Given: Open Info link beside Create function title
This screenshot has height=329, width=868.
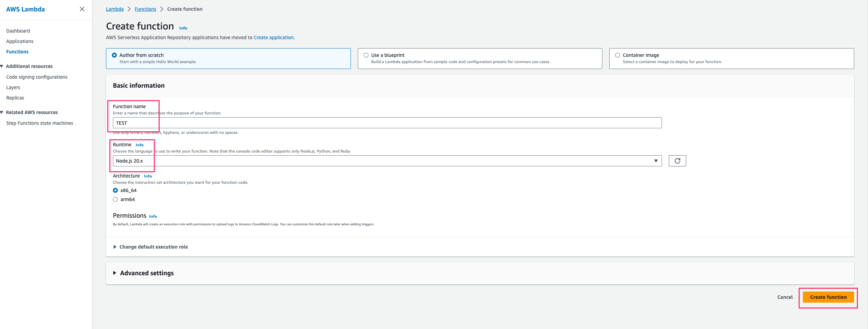Looking at the screenshot, I should 183,28.
